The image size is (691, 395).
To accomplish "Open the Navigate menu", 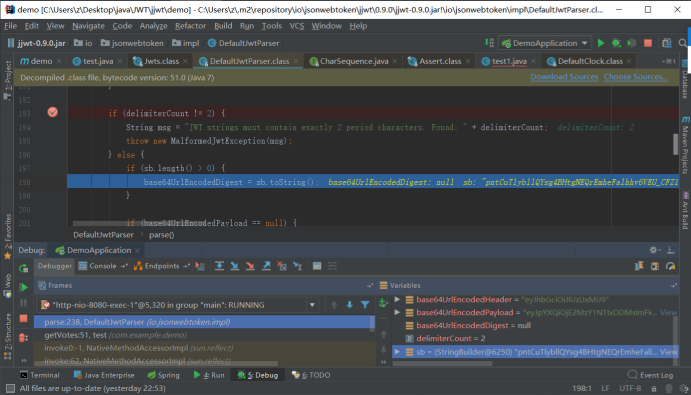I will point(88,26).
